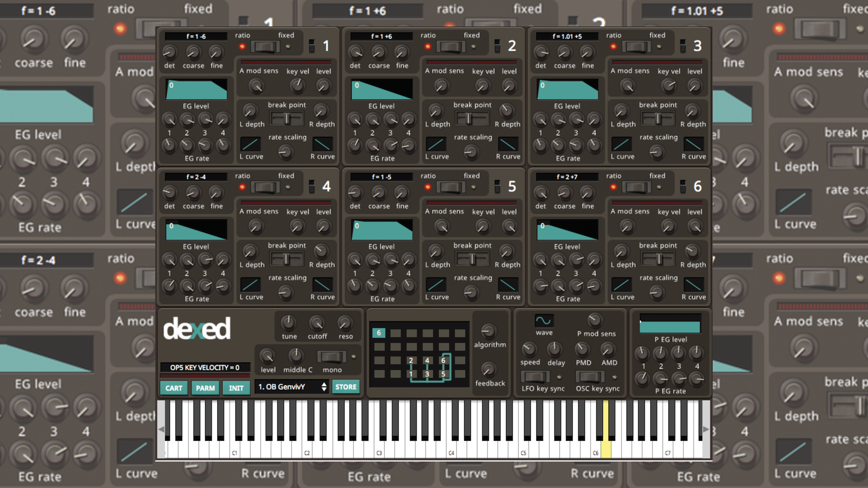Viewport: 868px width, 488px height.
Task: Click the preset up/down stepper arrows
Action: coord(324,387)
